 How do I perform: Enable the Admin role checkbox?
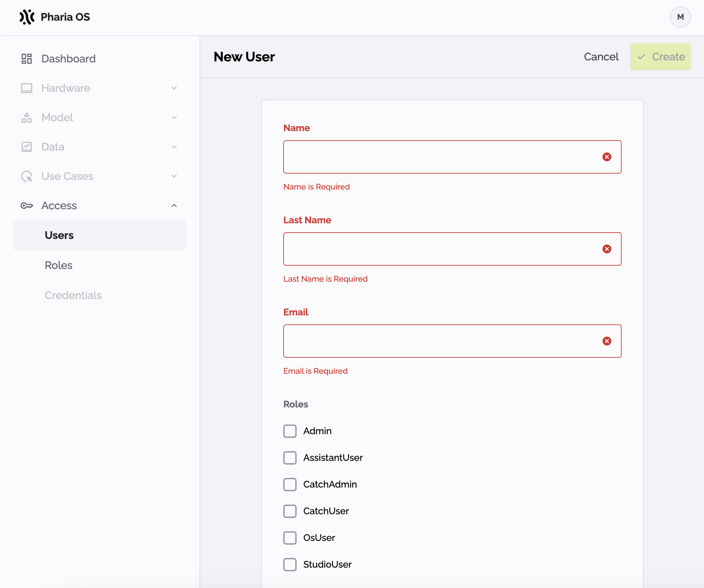(290, 430)
